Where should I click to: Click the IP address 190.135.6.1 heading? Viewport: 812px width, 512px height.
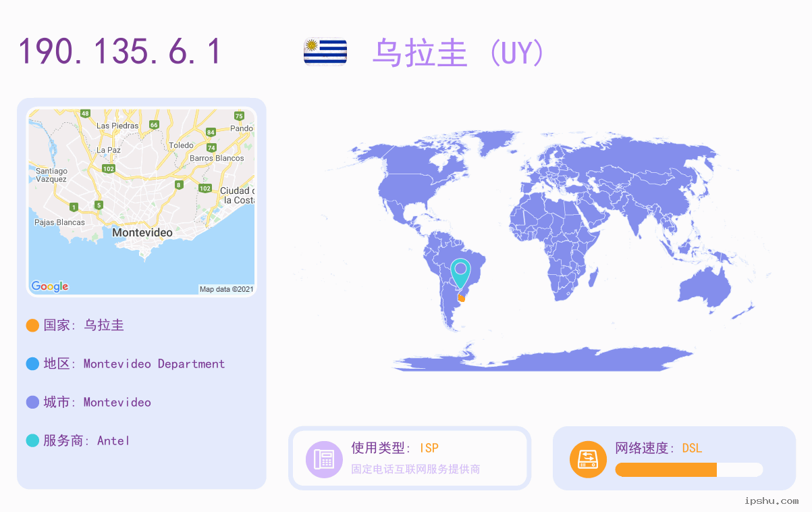pos(119,52)
